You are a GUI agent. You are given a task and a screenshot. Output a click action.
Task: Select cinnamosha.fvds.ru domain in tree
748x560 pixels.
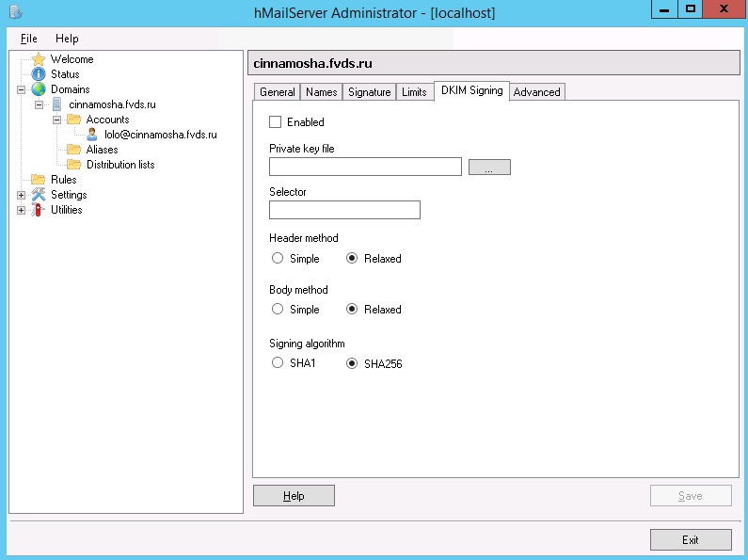pos(112,104)
